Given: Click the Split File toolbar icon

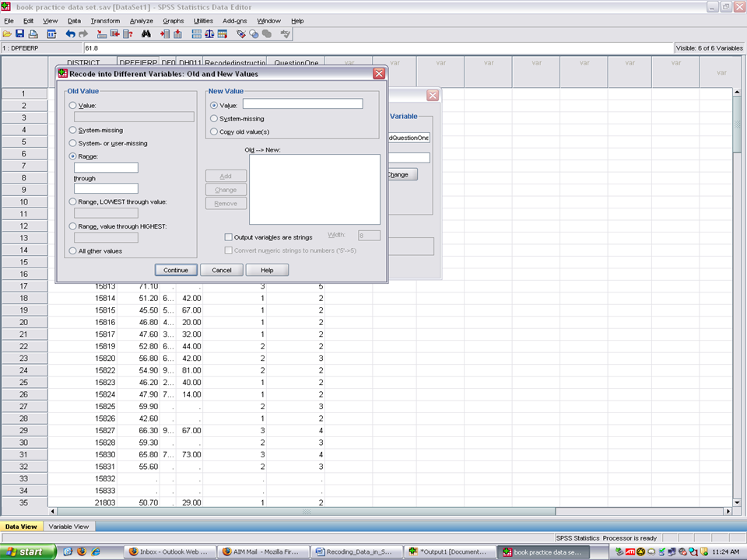Looking at the screenshot, I should tap(196, 34).
